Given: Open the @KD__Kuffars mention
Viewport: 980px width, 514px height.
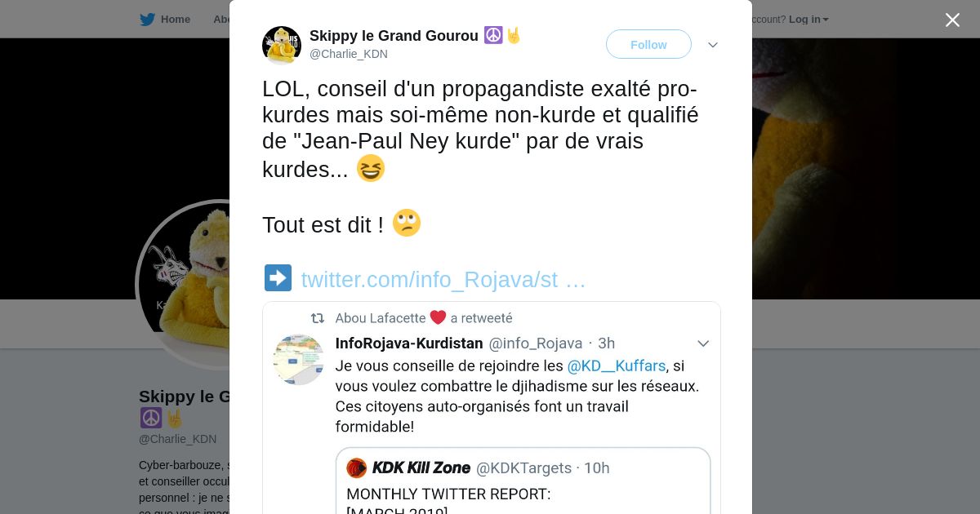Looking at the screenshot, I should [x=617, y=366].
